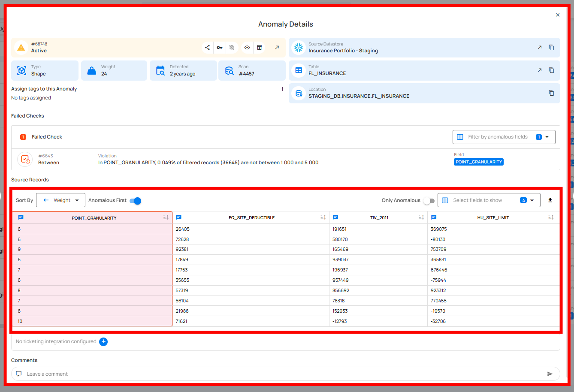The image size is (574, 392).
Task: Send the comment with the arrow icon
Action: click(x=550, y=374)
